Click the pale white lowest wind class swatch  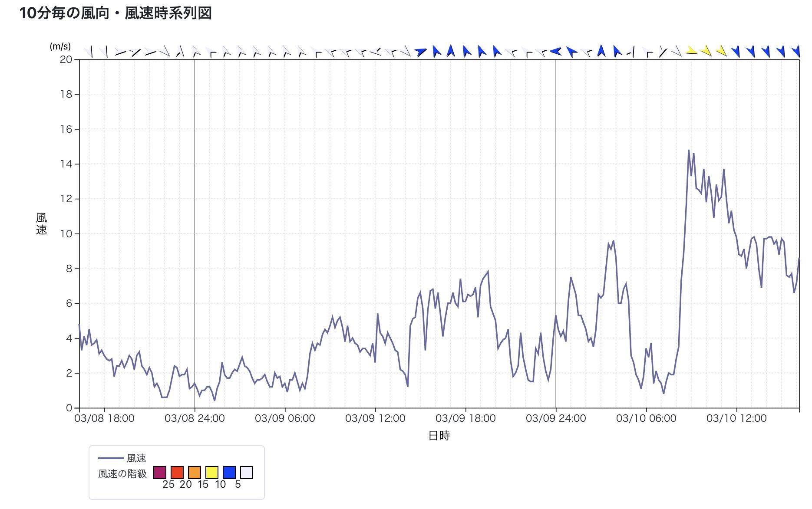tap(247, 473)
